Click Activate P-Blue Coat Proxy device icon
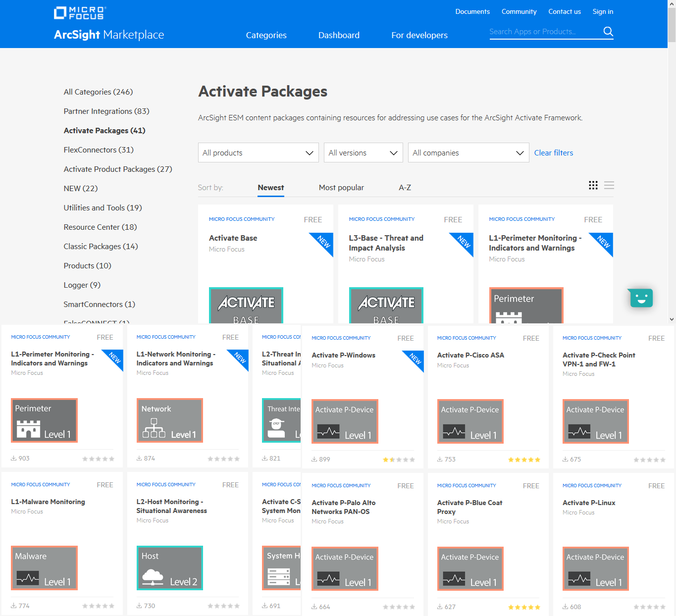 tap(470, 569)
